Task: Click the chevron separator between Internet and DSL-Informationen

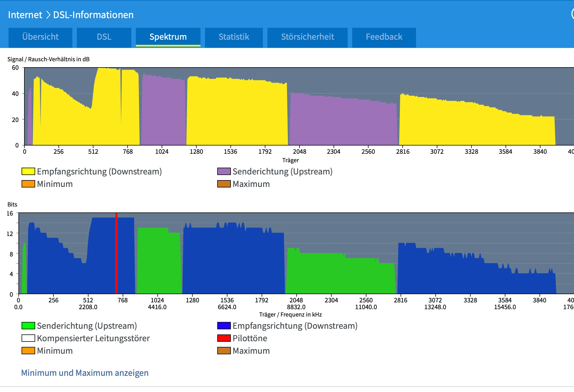Action: point(48,15)
